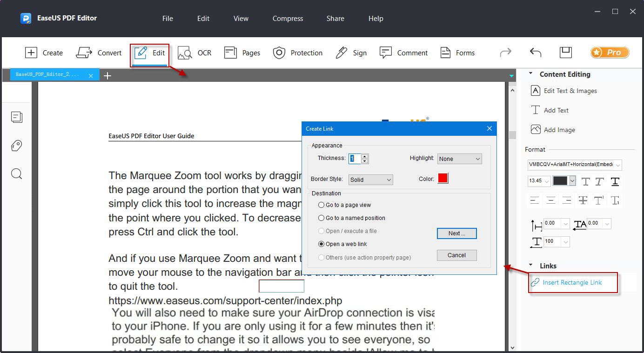Click Cancel in Create Link dialog

point(456,255)
